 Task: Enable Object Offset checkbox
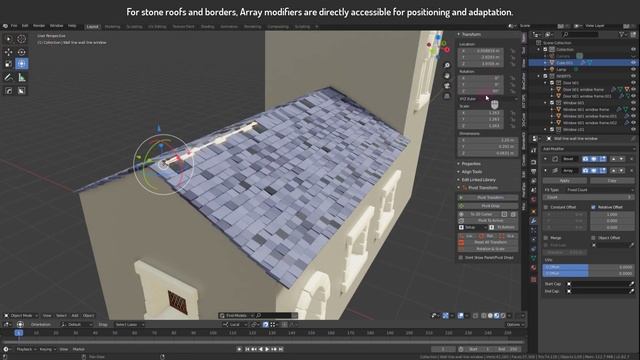(593, 238)
